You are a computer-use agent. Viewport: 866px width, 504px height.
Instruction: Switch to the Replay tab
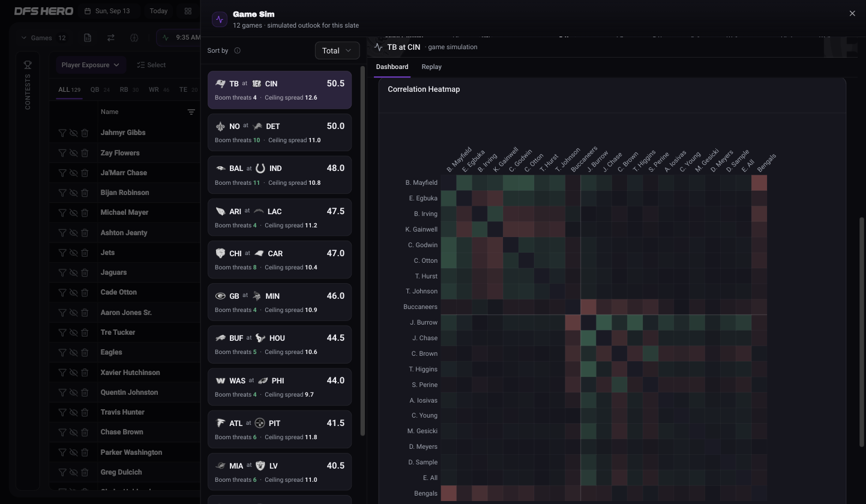(x=431, y=67)
